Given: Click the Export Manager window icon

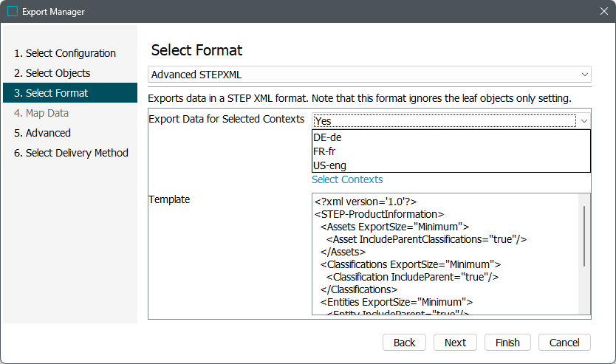Looking at the screenshot, I should coord(13,12).
